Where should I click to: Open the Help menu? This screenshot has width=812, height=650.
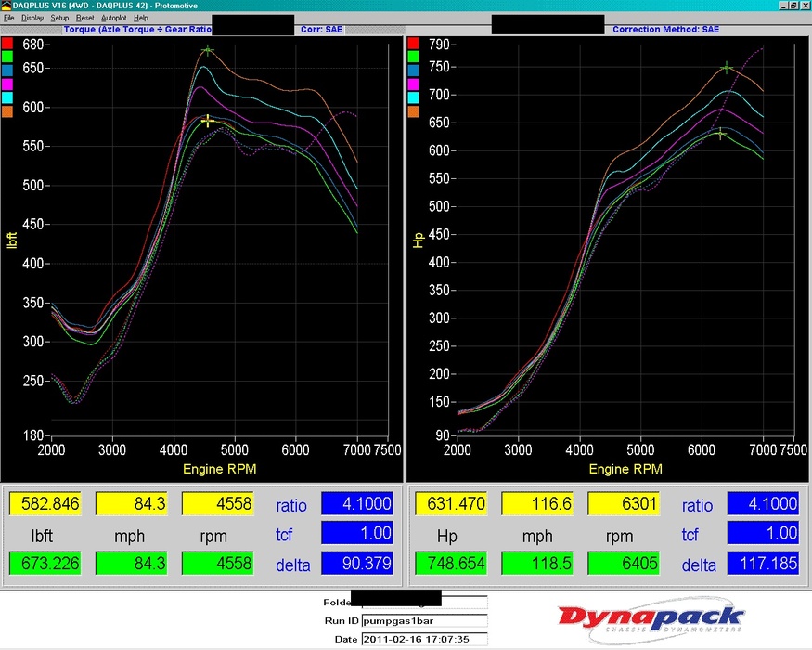click(x=141, y=18)
